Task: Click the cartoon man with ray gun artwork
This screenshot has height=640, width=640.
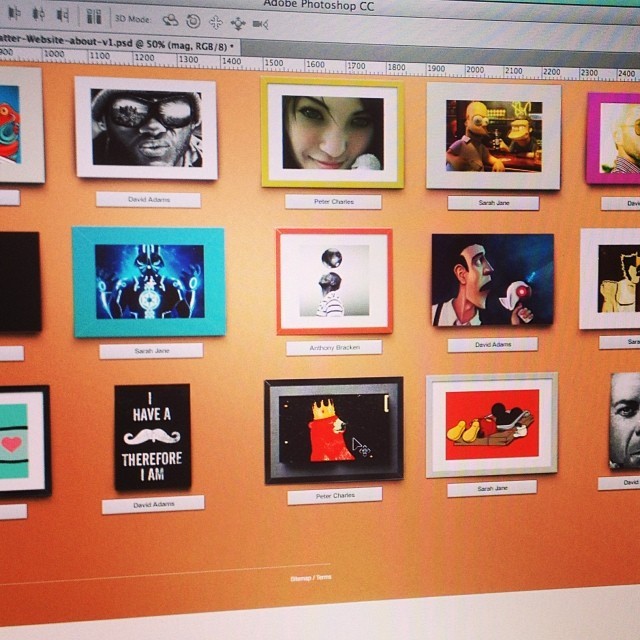Action: 493,280
